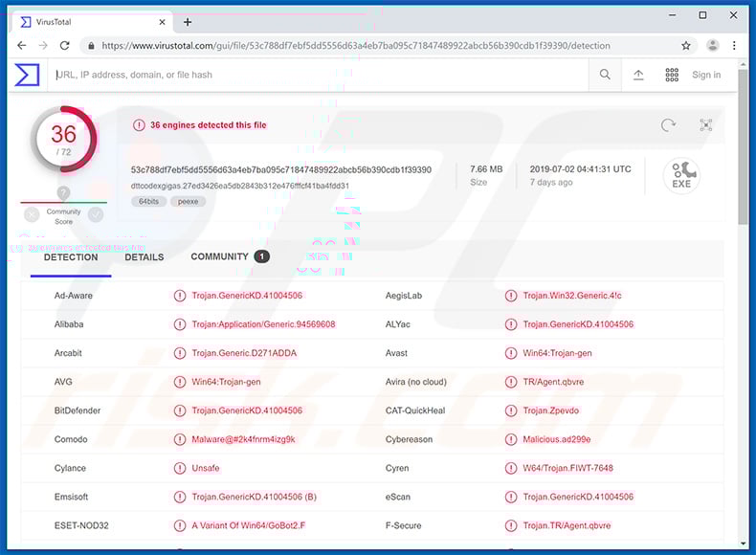
Task: Click '36 engines detected this file' message
Action: coord(209,125)
